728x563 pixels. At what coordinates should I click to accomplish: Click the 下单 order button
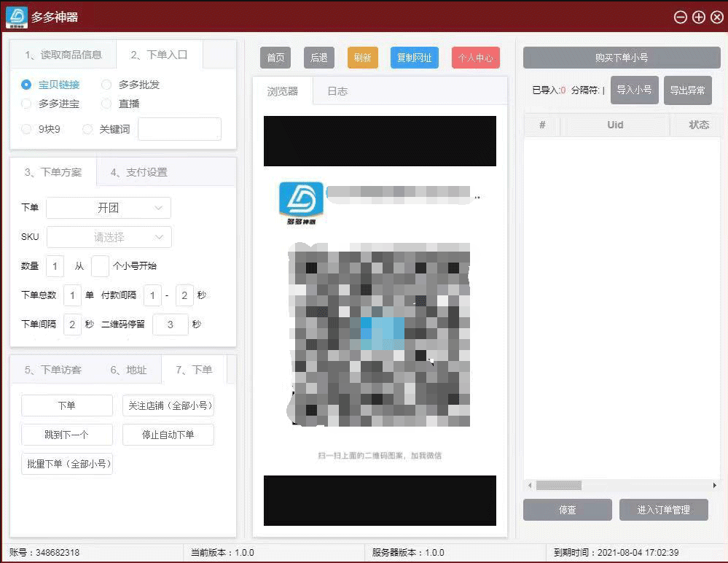pos(67,405)
